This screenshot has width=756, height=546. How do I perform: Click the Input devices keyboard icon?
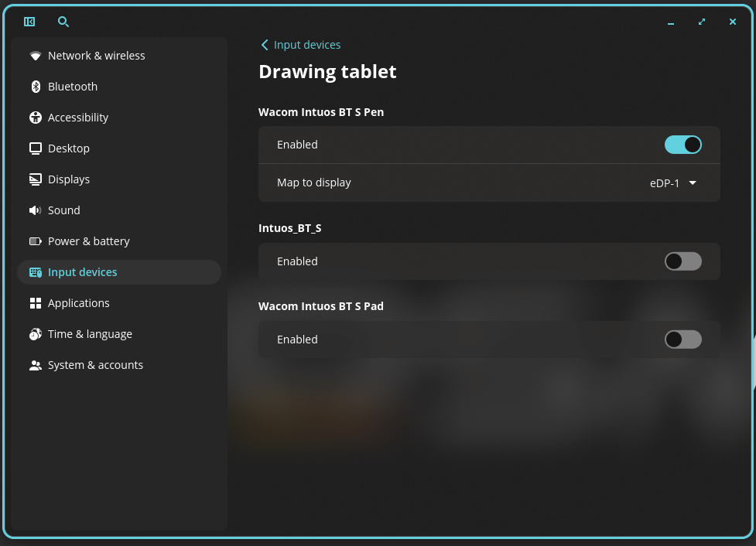pos(35,272)
